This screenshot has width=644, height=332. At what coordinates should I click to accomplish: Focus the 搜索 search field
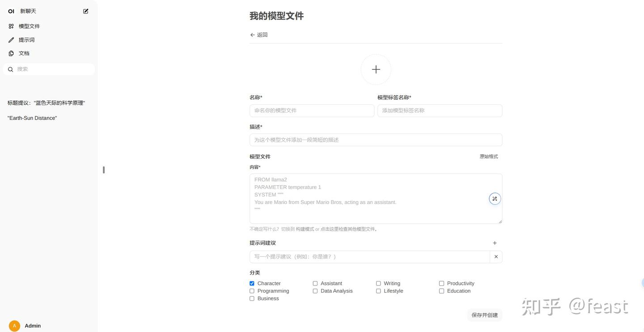(x=49, y=69)
